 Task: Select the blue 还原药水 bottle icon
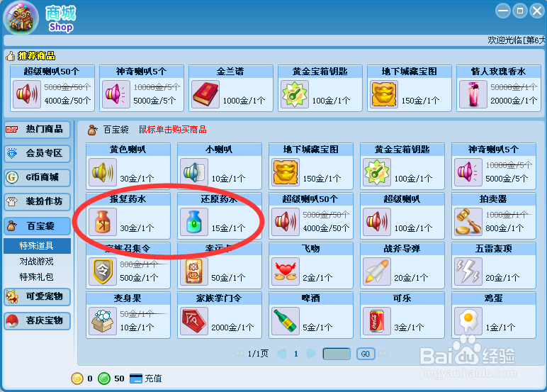pyautogui.click(x=194, y=222)
